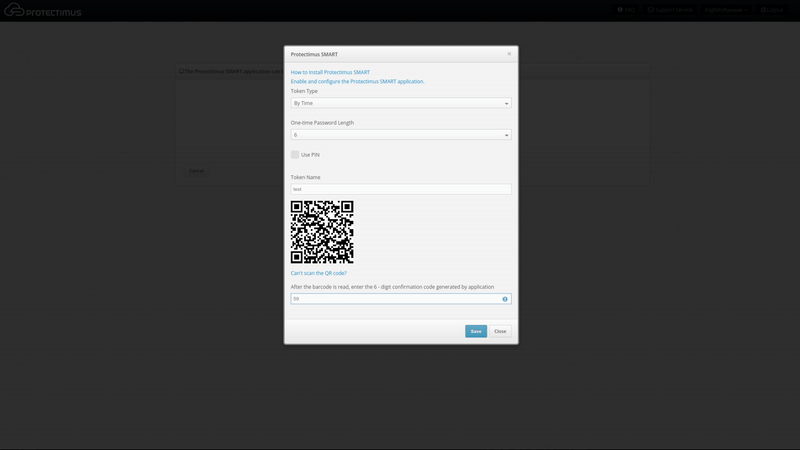Click the Protectimus SMART dialog title text
The image size is (800, 450).
(314, 55)
